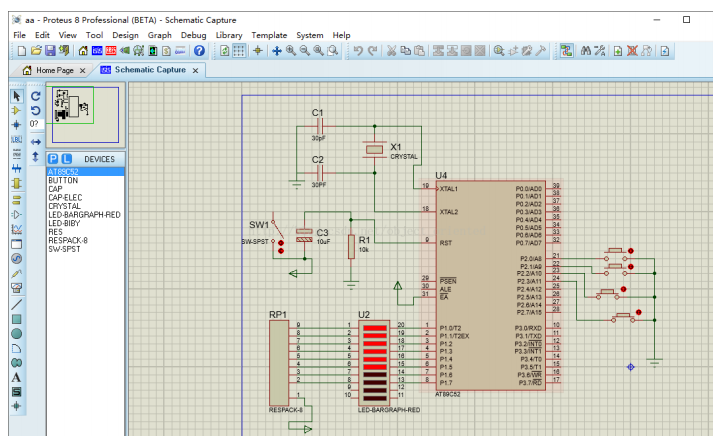Select CRYSTAL in the devices list
Screen dimensions: 713x446
(64, 206)
